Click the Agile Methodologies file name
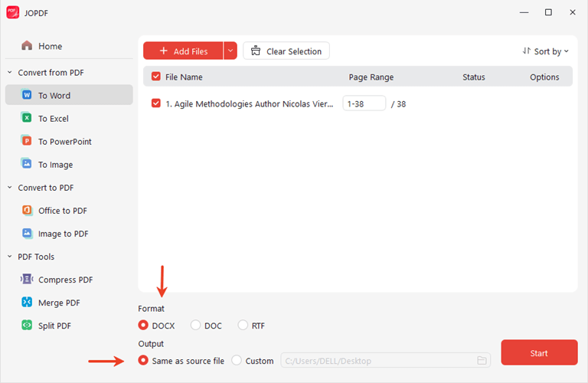This screenshot has width=588, height=383. 250,104
